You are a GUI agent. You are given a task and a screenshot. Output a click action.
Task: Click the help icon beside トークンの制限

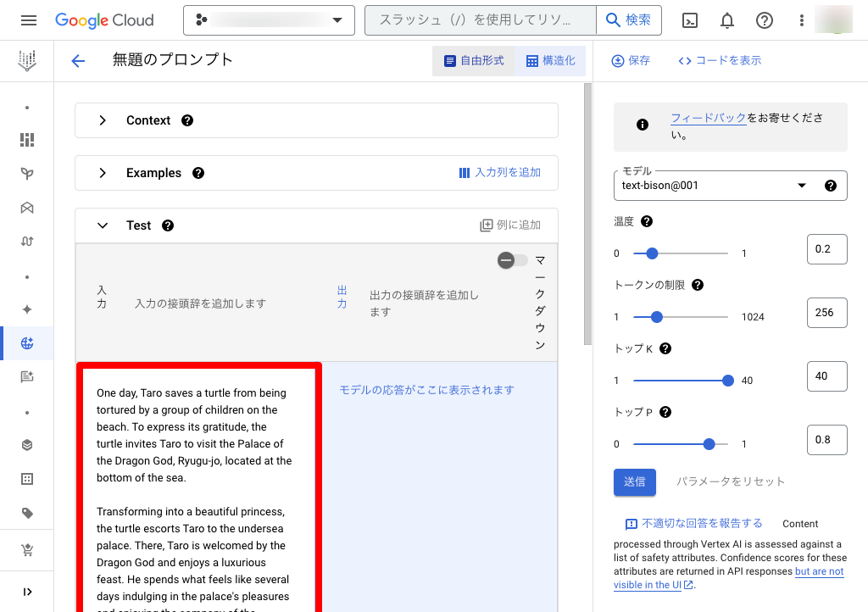click(x=698, y=285)
